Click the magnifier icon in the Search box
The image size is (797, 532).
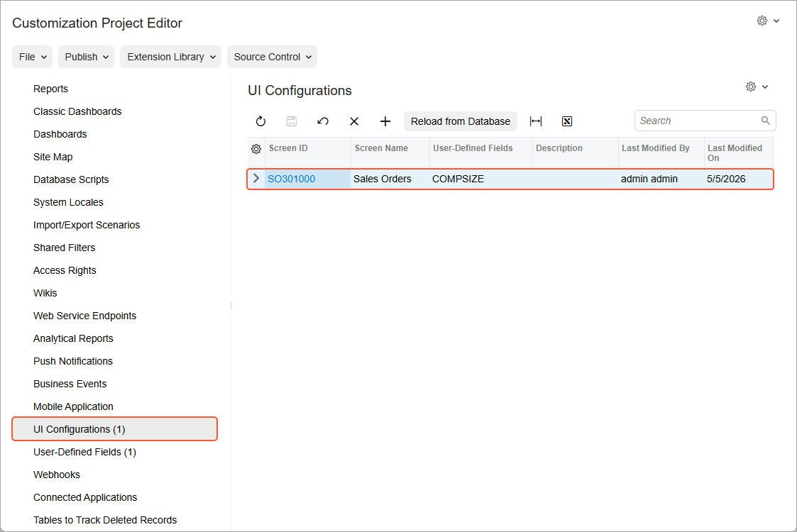[x=766, y=121]
